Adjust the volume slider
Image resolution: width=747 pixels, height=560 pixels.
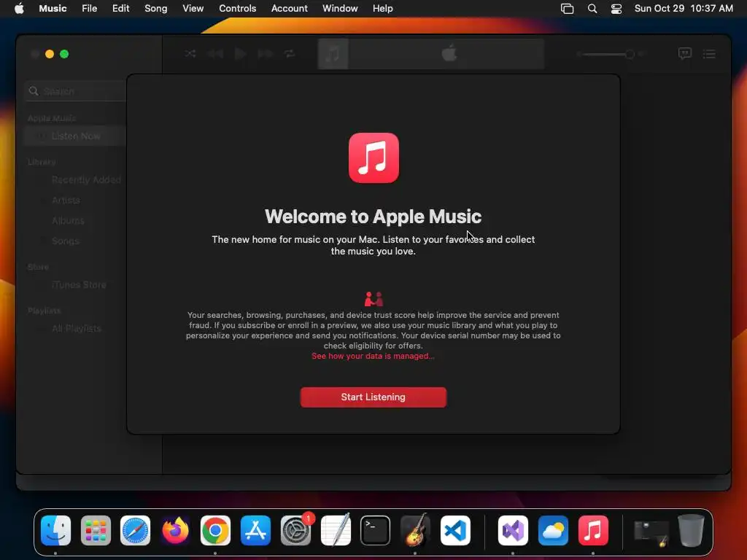(x=608, y=54)
